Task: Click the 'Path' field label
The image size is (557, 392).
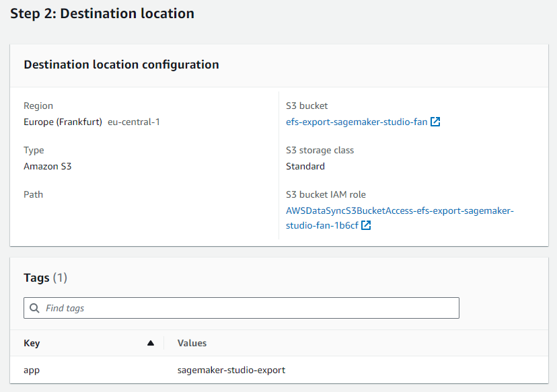Action: click(x=34, y=194)
